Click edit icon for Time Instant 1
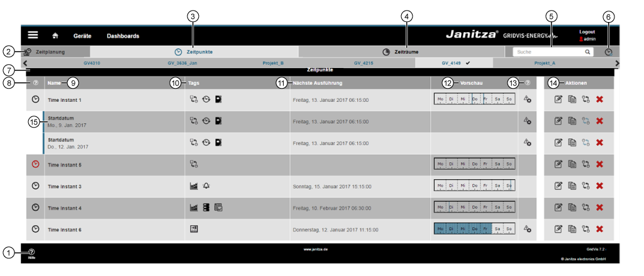Screen dimensions: 644x276 [558, 100]
